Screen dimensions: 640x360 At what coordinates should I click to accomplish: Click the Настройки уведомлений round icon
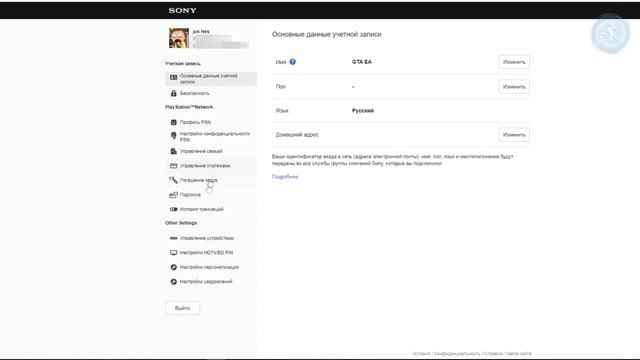tap(173, 282)
